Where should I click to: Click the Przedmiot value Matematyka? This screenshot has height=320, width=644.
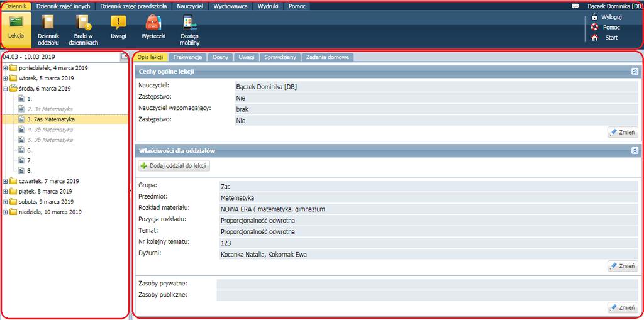pyautogui.click(x=237, y=198)
